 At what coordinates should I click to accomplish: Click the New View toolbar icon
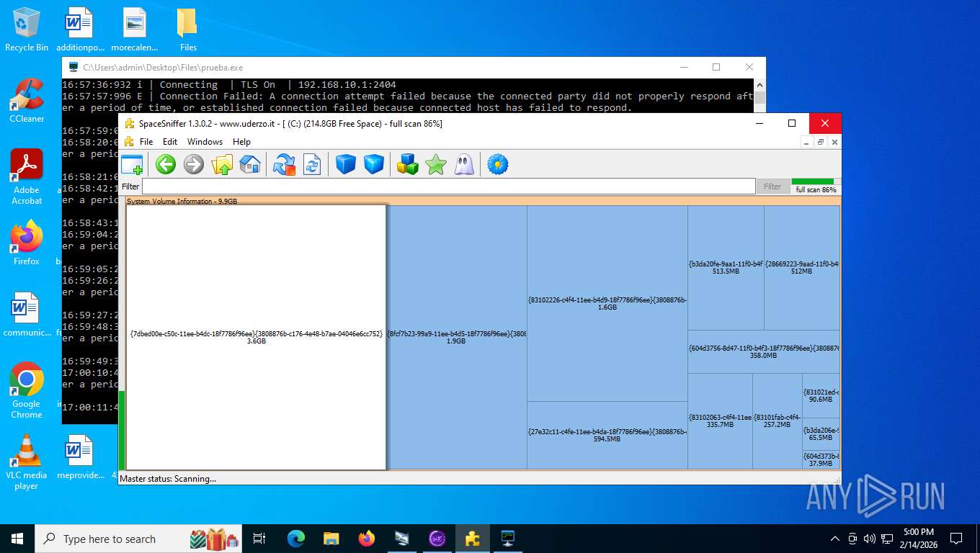tap(132, 164)
